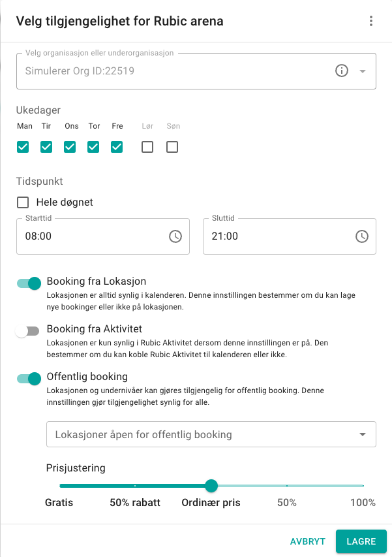Click the Sluttid 21:00 field
Image resolution: width=392 pixels, height=557 pixels.
(290, 236)
